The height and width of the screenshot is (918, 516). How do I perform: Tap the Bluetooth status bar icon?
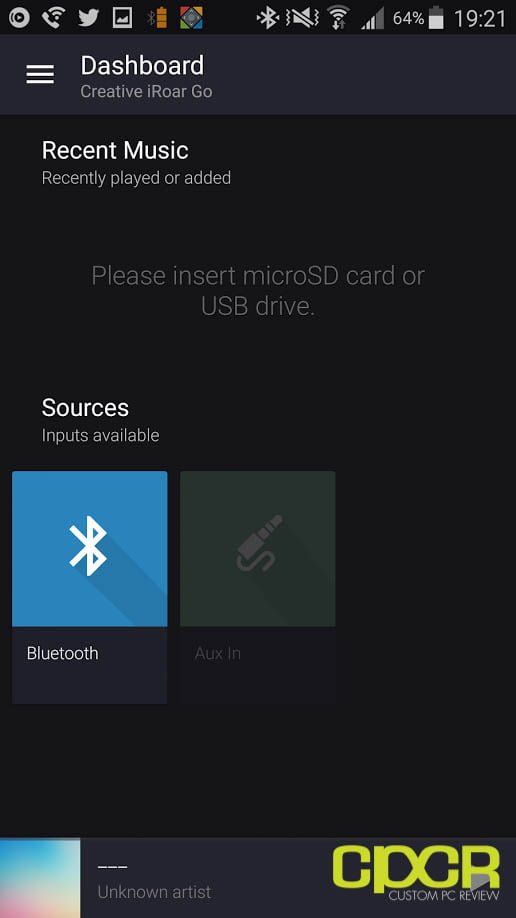[268, 18]
